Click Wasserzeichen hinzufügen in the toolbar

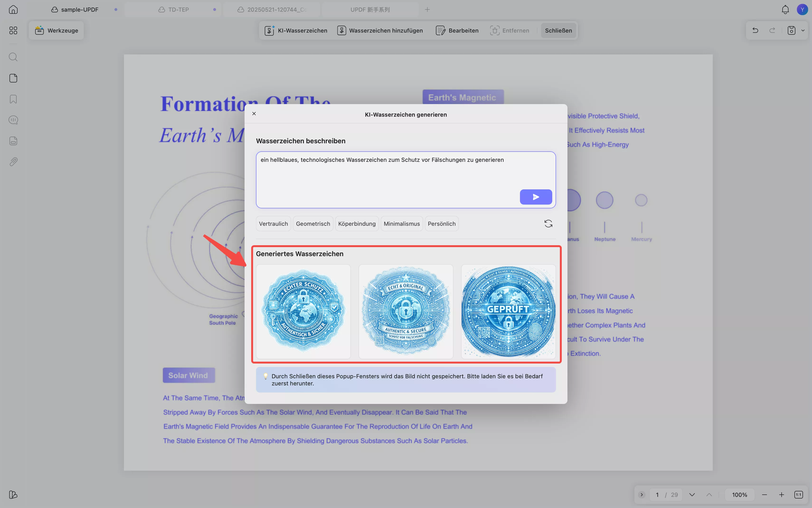[380, 31]
